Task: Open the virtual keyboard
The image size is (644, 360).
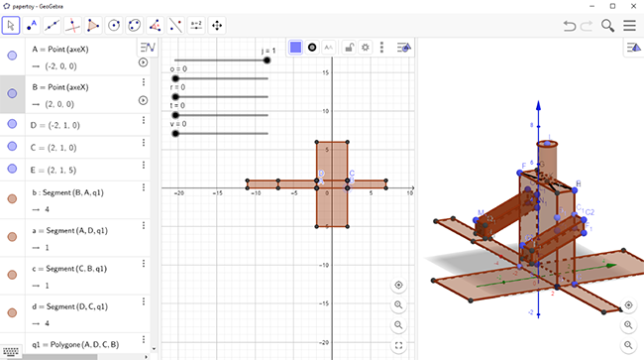Action: pos(11,352)
